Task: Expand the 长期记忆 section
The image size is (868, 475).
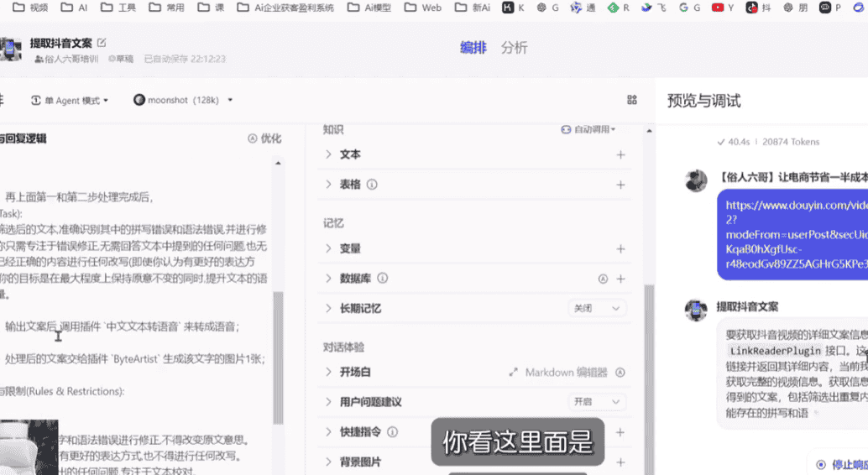Action: 328,308
